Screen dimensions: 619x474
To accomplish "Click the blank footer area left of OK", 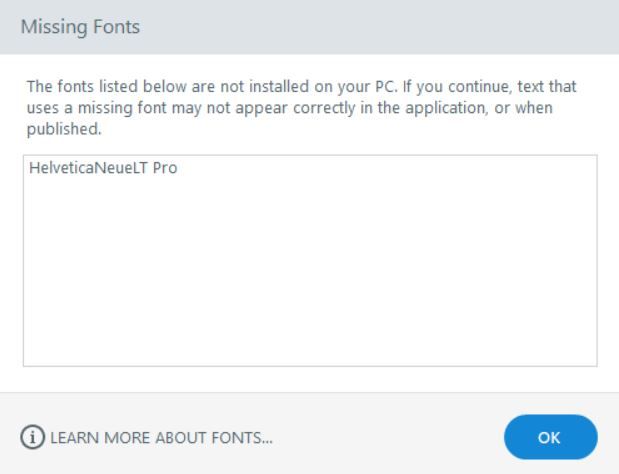I will pyautogui.click(x=400, y=437).
